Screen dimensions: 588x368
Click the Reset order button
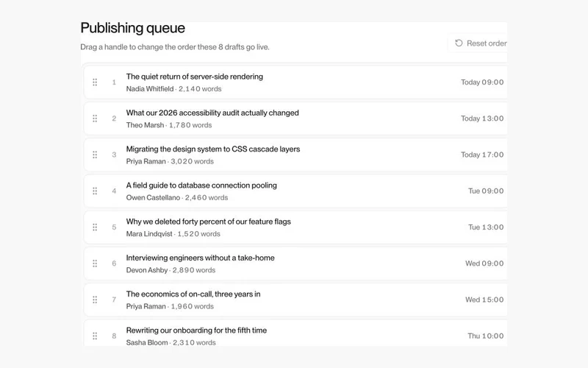(477, 43)
